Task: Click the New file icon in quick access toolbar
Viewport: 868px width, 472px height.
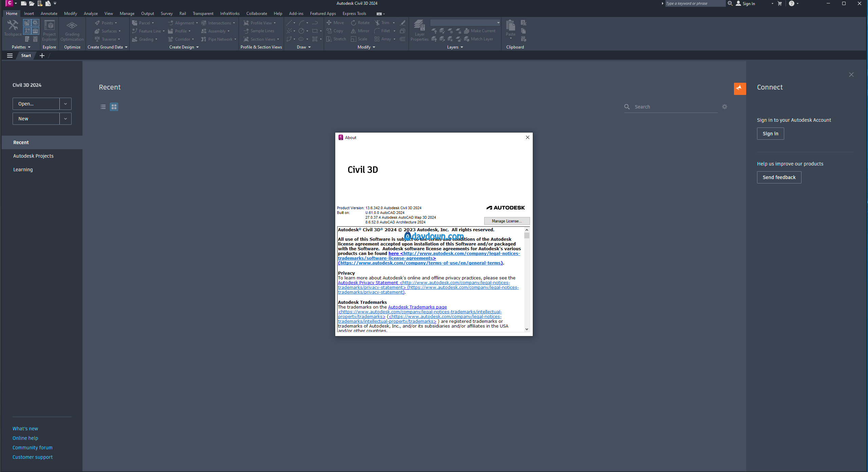Action: coord(23,3)
